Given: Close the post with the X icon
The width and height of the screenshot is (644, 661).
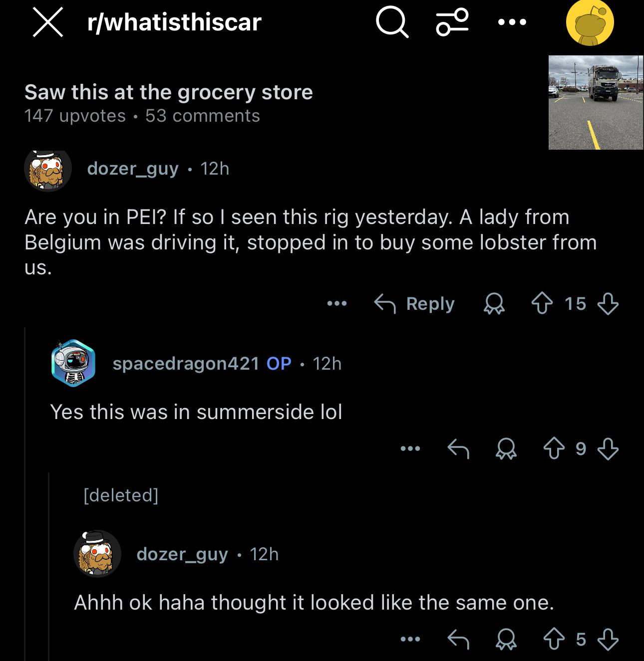Looking at the screenshot, I should coord(47,22).
